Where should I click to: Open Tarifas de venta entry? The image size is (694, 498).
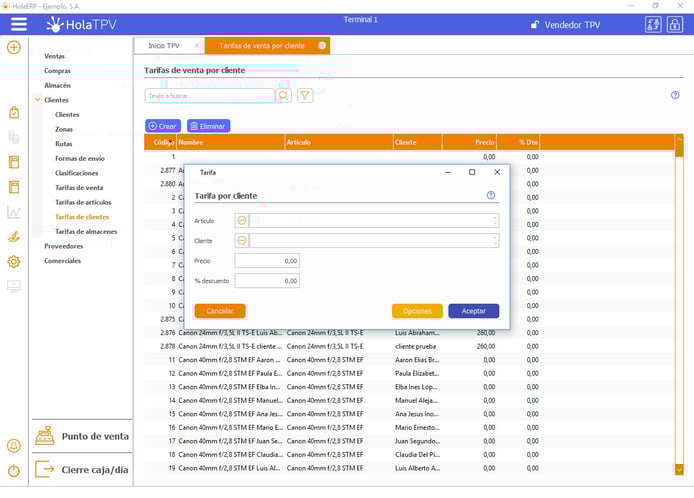coord(79,188)
